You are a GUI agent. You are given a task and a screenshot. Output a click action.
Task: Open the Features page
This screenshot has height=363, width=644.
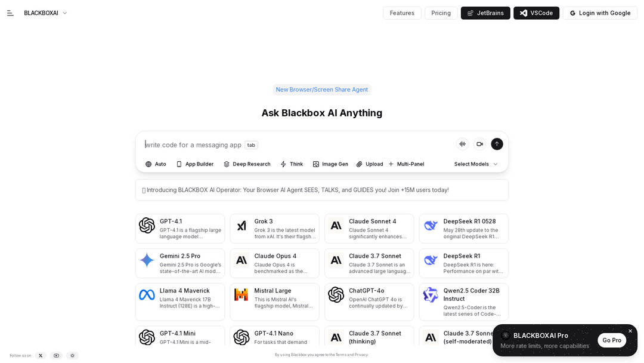point(402,13)
